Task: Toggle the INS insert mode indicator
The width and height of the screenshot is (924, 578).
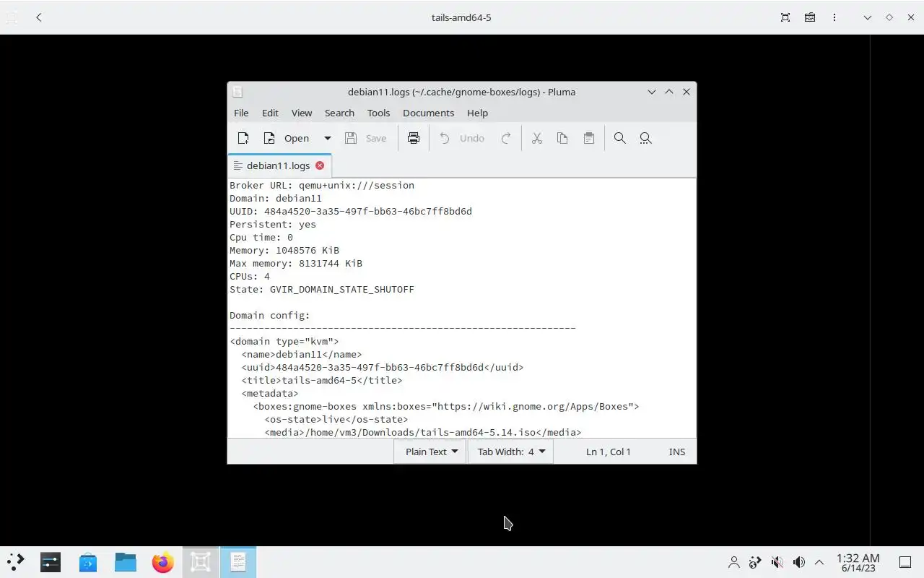Action: (x=676, y=452)
